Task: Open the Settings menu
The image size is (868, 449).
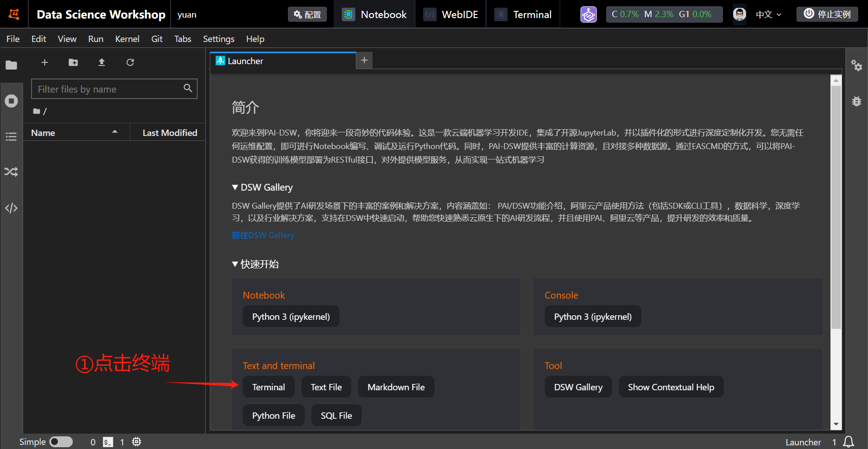Action: [x=218, y=39]
